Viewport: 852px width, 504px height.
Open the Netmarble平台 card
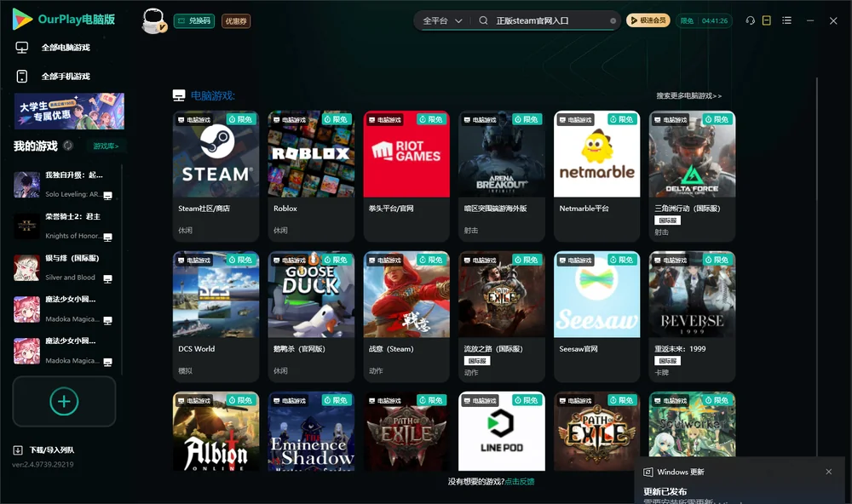[x=596, y=176]
